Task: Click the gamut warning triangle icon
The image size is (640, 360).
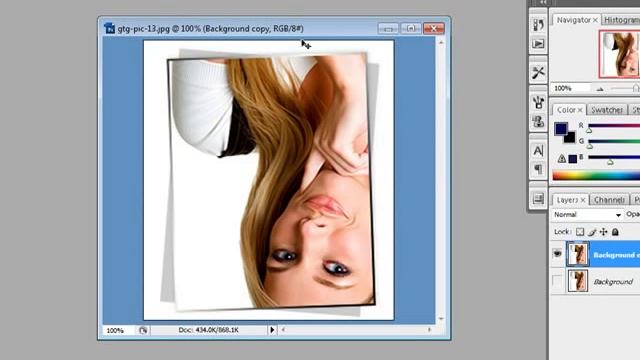Action: pyautogui.click(x=562, y=158)
